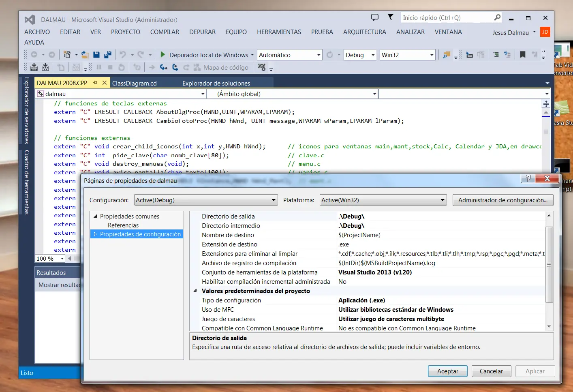Click the Uso de MFC property row
The height and width of the screenshot is (392, 573).
pos(368,309)
